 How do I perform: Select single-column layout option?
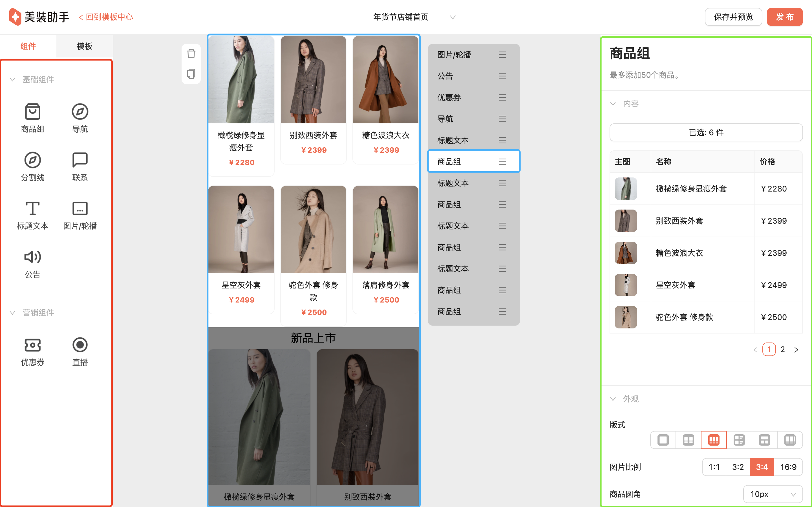click(x=663, y=440)
